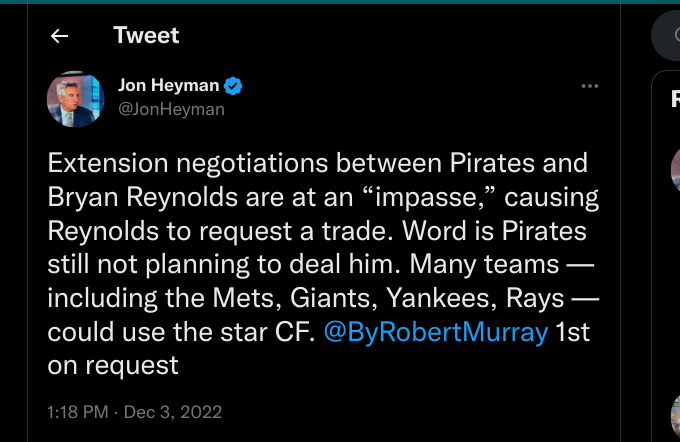Click the upper avatar in the right sidebar
Image resolution: width=680 pixels, height=442 pixels.
675,168
